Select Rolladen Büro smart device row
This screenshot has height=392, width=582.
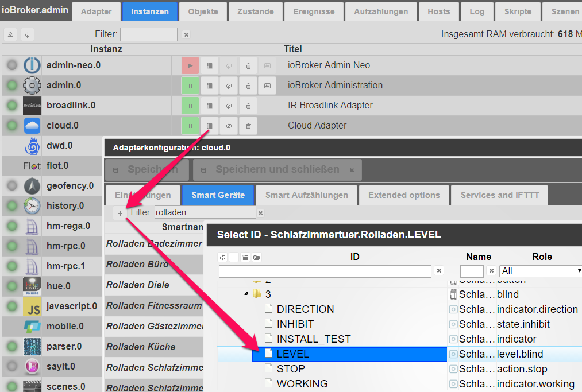[x=154, y=265]
